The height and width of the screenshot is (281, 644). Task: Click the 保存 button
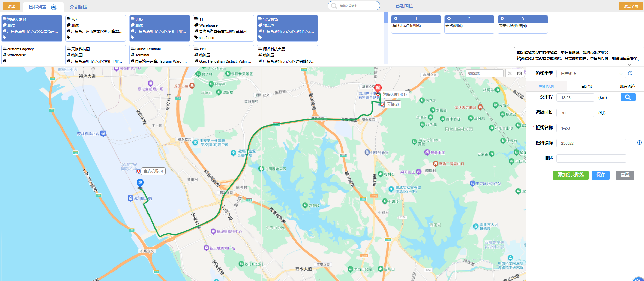coord(600,175)
